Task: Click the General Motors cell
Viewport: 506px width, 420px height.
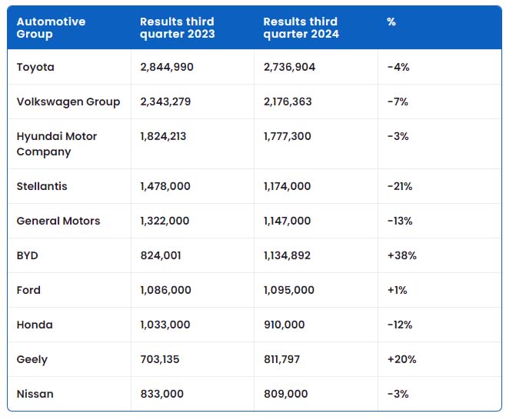Action: (x=58, y=221)
